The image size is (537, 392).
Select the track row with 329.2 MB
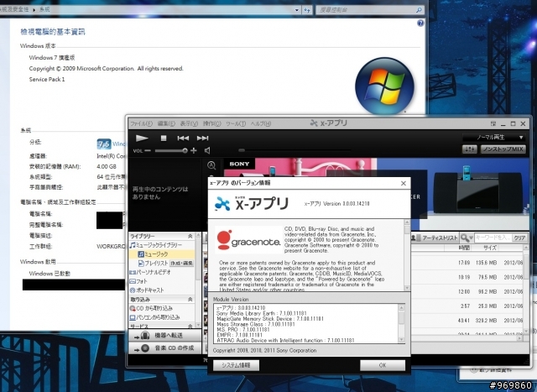pos(467,321)
